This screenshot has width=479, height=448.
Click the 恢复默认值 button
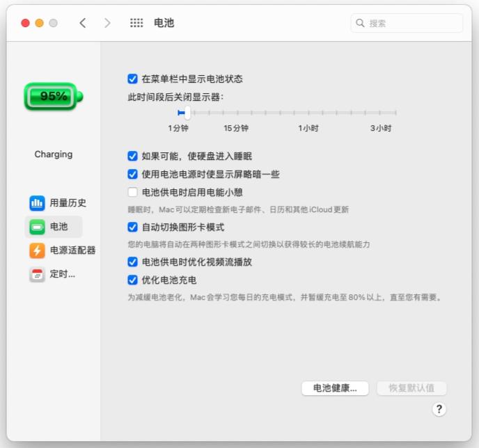[x=411, y=388]
